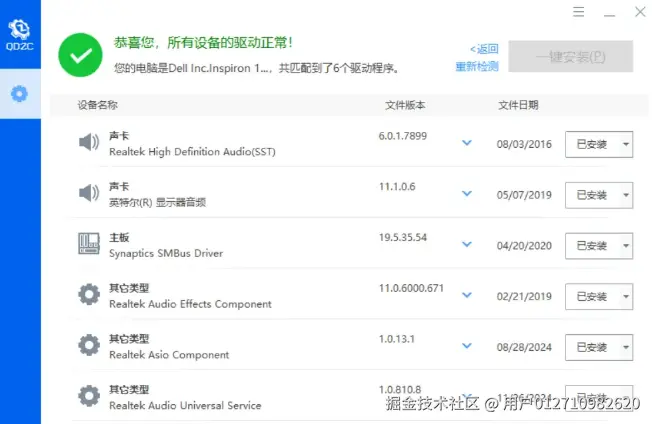This screenshot has width=652, height=424.
Task: Click the 恭喜您 all drivers normal headline
Action: [203, 42]
